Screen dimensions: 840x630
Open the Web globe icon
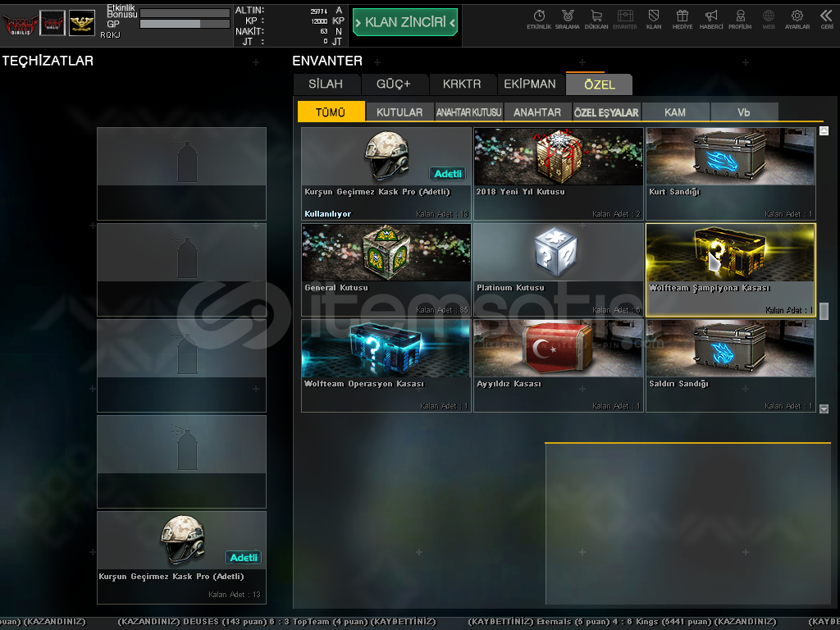(x=769, y=20)
